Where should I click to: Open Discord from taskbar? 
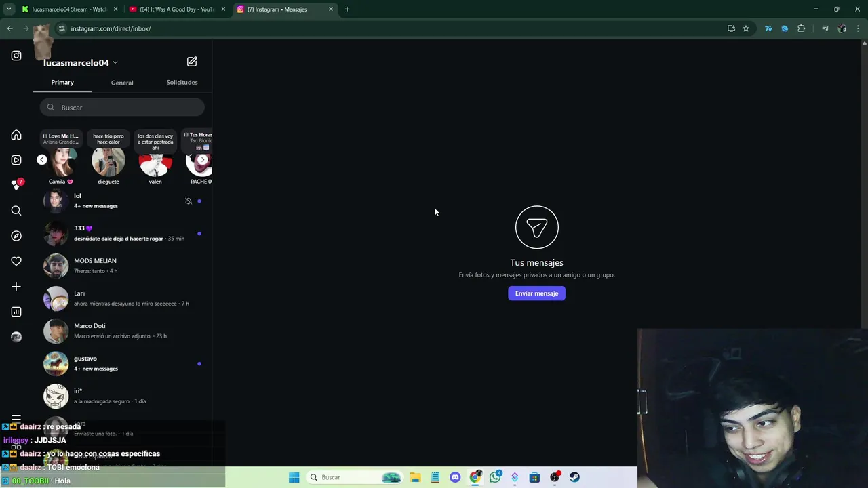[455, 477]
